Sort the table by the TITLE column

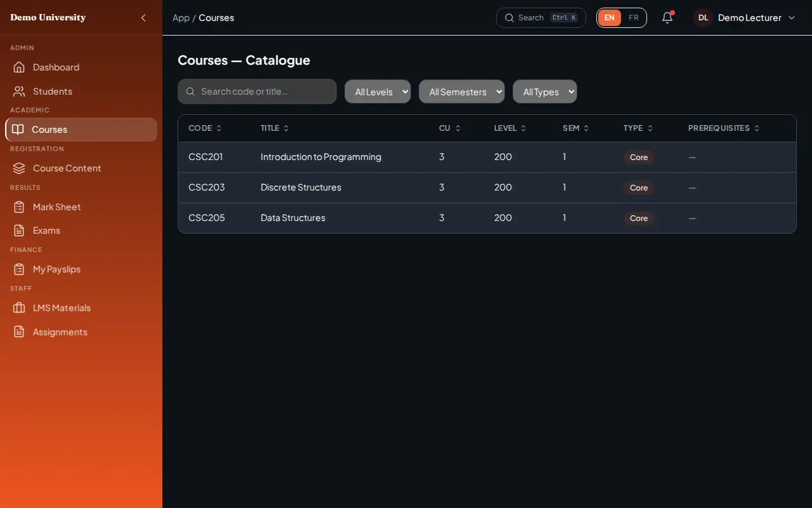(x=275, y=128)
